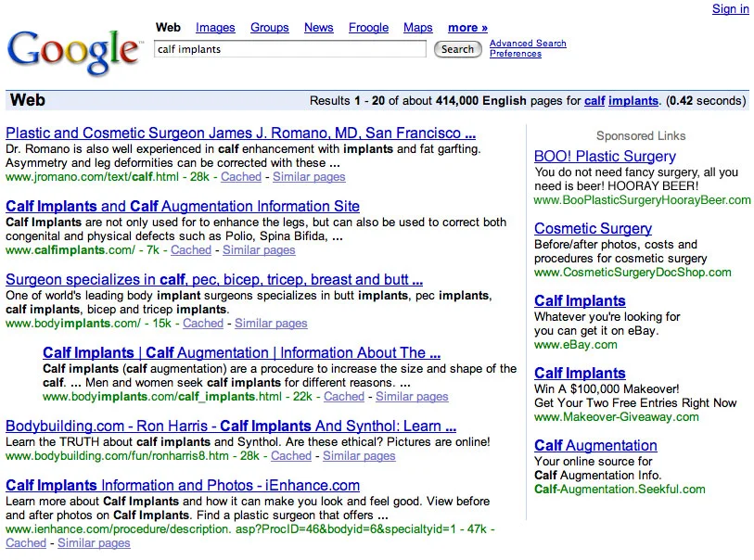Click 'www.Makeover-Giveaway.com' ad URL text

pos(617,417)
